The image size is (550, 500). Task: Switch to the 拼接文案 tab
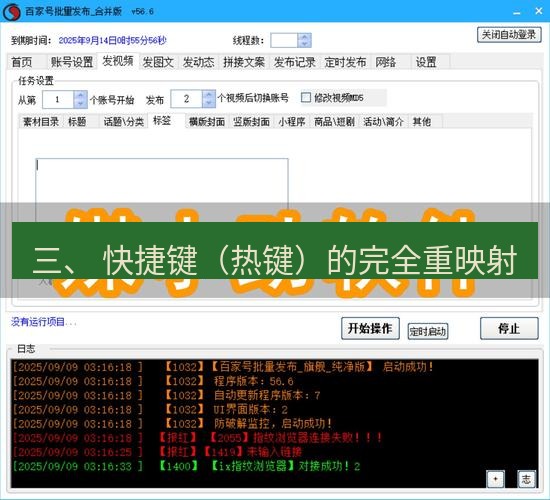point(244,62)
